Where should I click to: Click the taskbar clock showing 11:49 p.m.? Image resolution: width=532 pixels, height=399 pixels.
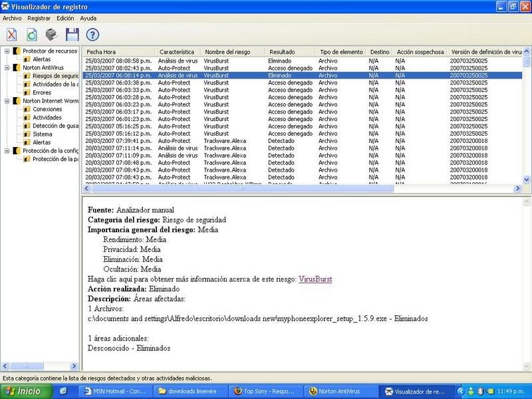511,392
